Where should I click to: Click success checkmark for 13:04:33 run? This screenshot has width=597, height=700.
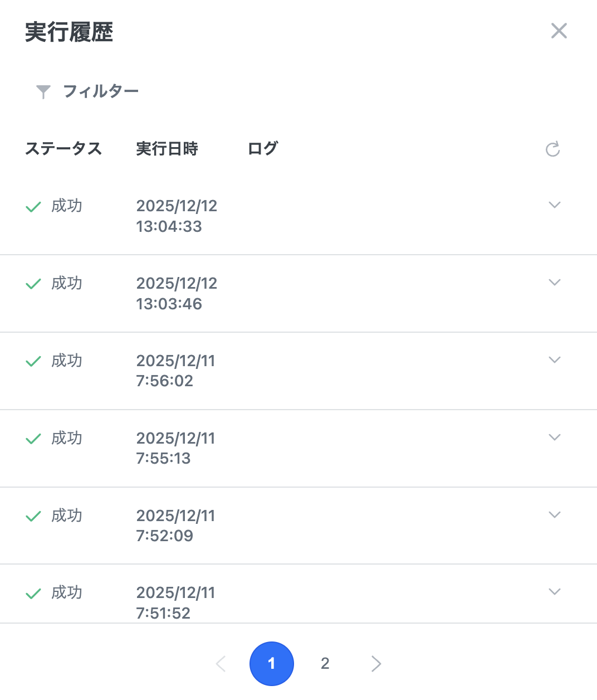point(33,207)
